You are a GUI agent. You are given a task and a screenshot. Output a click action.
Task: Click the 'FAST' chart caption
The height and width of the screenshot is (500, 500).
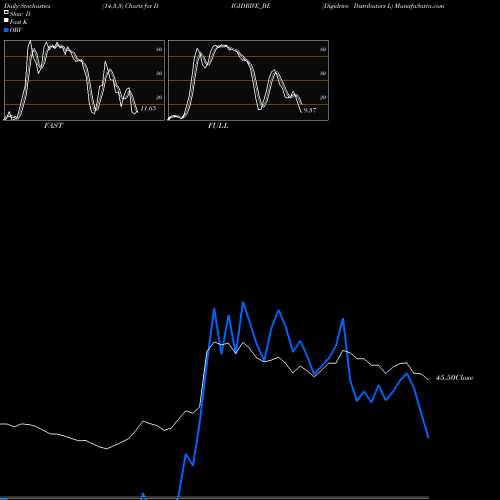point(53,126)
